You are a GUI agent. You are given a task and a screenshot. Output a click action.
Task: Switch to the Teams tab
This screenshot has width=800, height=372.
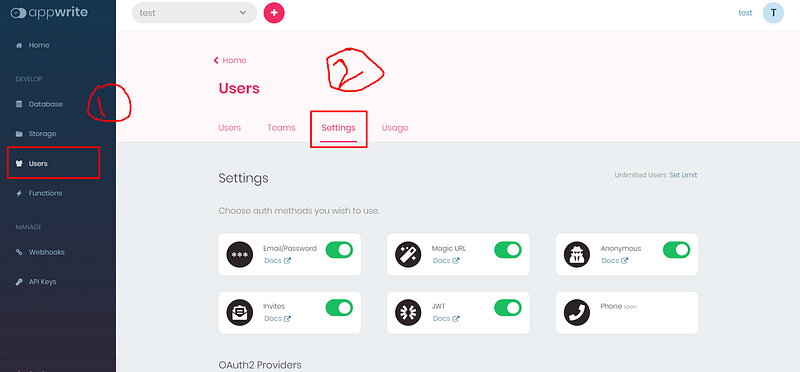(281, 128)
